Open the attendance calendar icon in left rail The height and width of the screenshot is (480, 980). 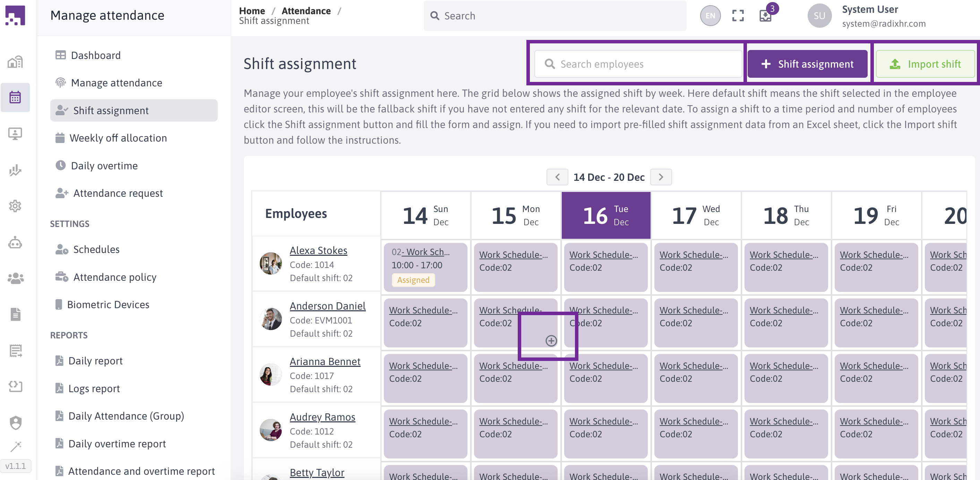tap(15, 98)
